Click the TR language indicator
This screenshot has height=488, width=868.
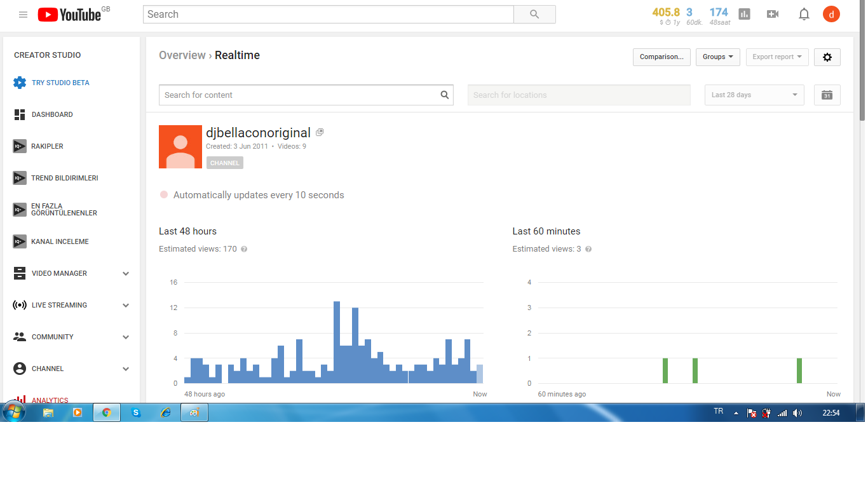(719, 412)
